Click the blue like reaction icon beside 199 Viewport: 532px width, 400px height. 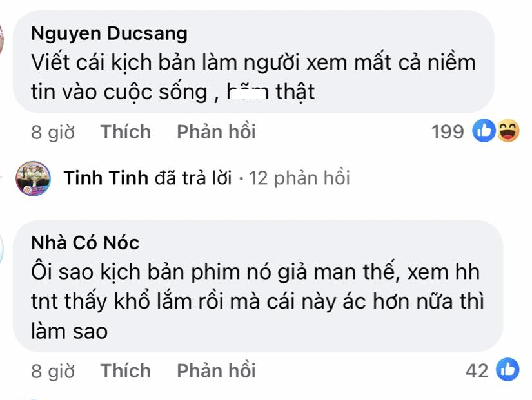click(x=484, y=131)
